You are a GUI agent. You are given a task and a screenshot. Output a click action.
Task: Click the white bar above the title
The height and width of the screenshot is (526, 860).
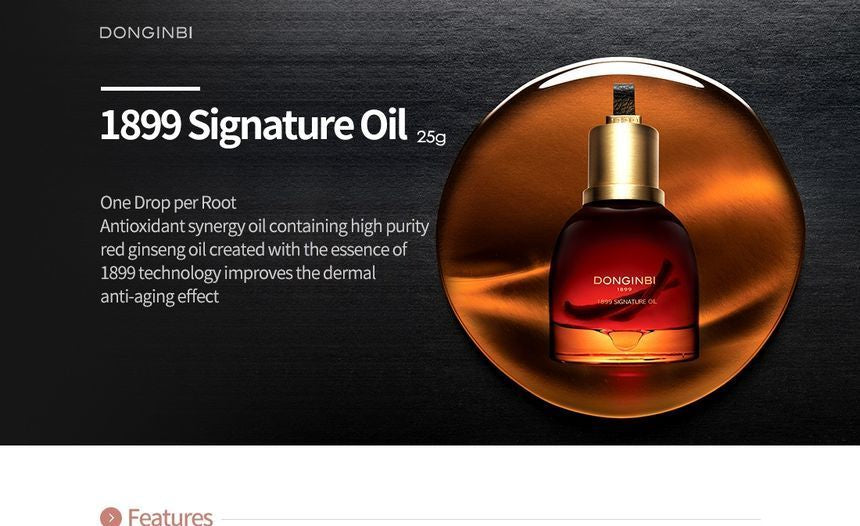coord(150,88)
